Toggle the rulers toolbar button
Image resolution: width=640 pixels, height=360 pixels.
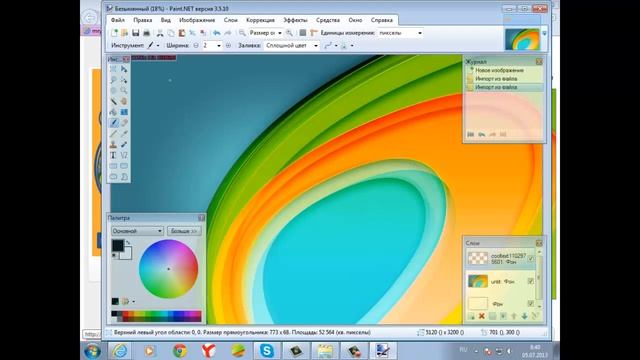tap(313, 33)
